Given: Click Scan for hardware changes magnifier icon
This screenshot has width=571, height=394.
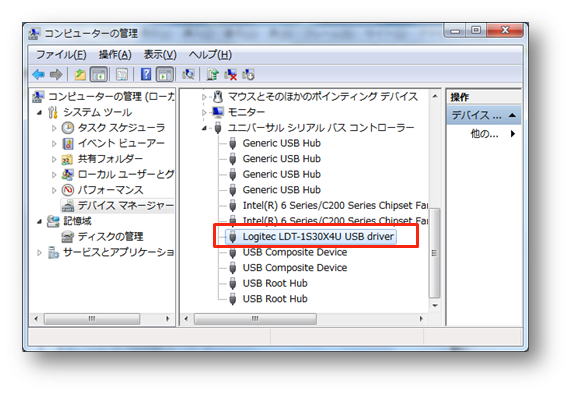Looking at the screenshot, I should [x=188, y=74].
